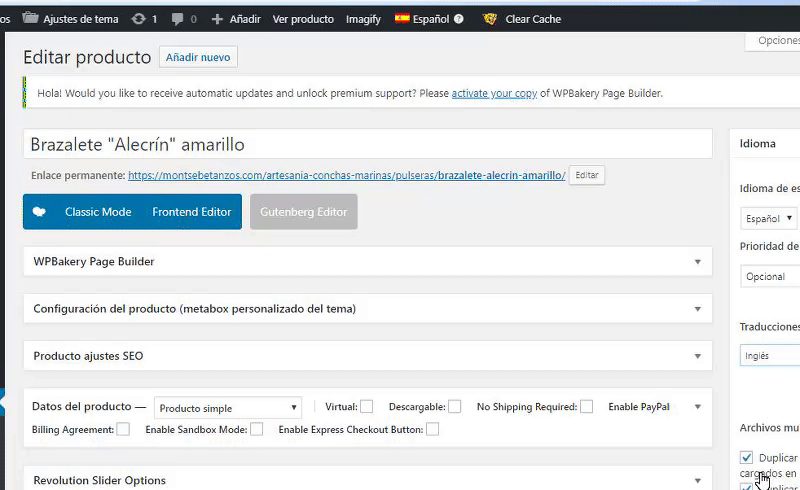This screenshot has width=800, height=490.
Task: Enable the Virtual product checkbox
Action: click(367, 407)
